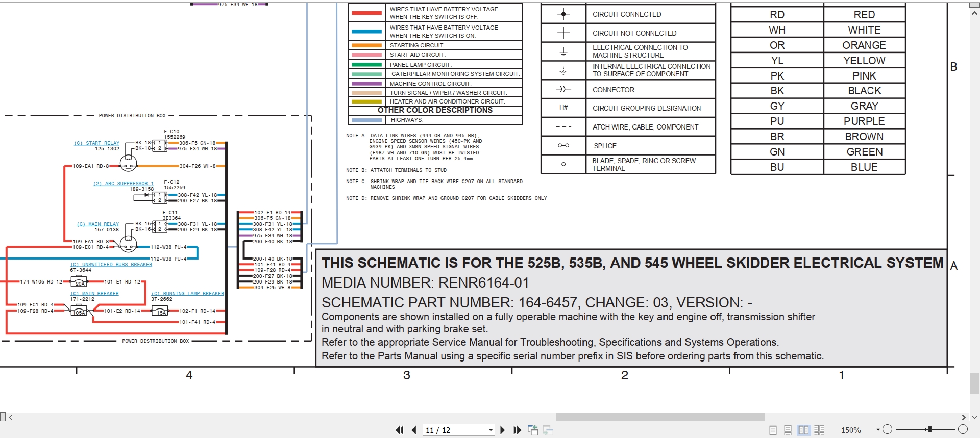Click the purple machine control circuit swatch

coord(366,84)
